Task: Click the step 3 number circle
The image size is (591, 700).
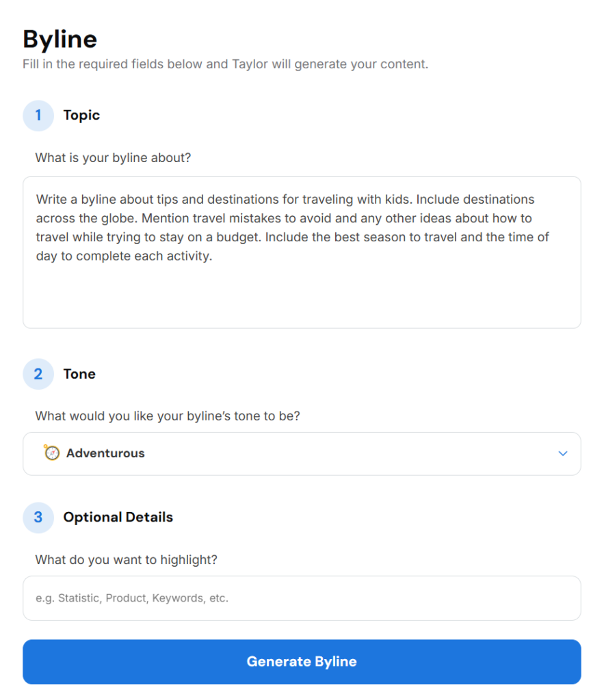Action: (38, 517)
